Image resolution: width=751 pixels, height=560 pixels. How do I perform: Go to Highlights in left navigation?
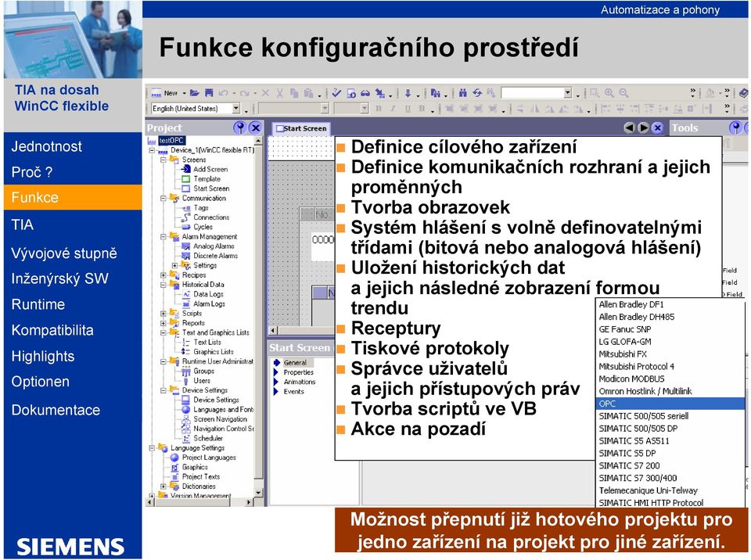coord(42,356)
